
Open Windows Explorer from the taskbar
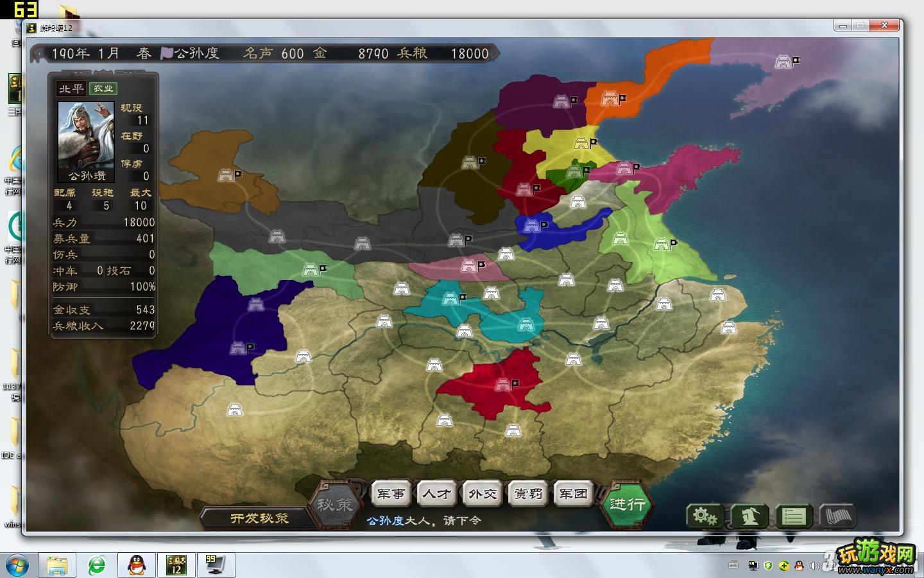pos(58,565)
